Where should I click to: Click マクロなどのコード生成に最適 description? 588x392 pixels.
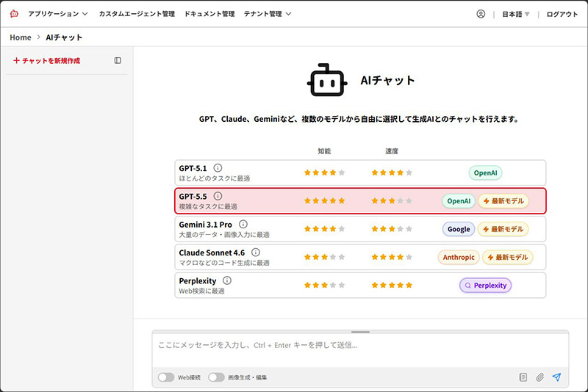(224, 263)
